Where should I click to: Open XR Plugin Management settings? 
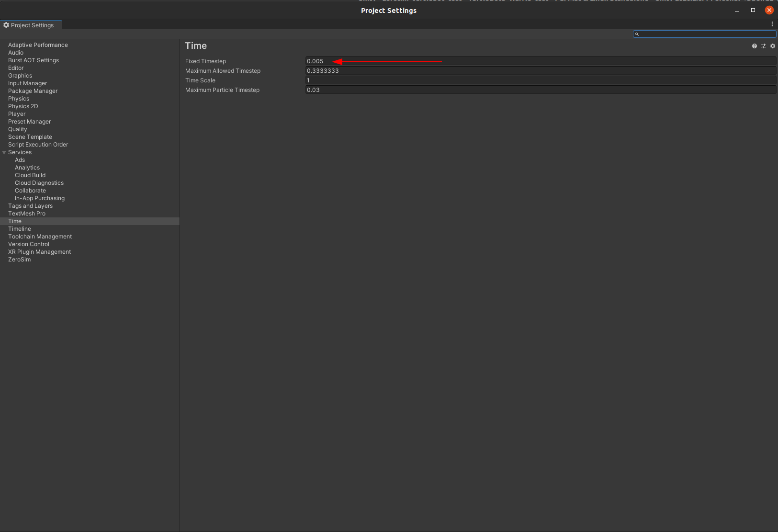pyautogui.click(x=39, y=252)
